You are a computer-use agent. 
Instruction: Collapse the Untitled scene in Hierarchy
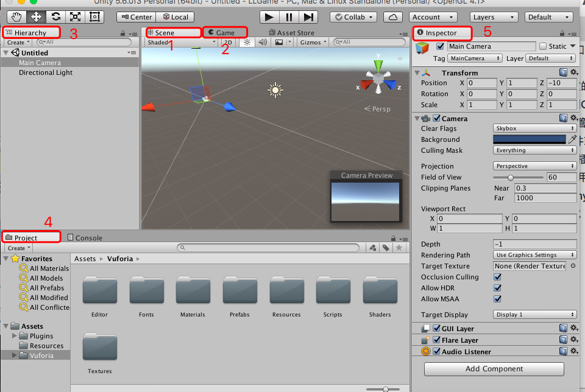5,53
